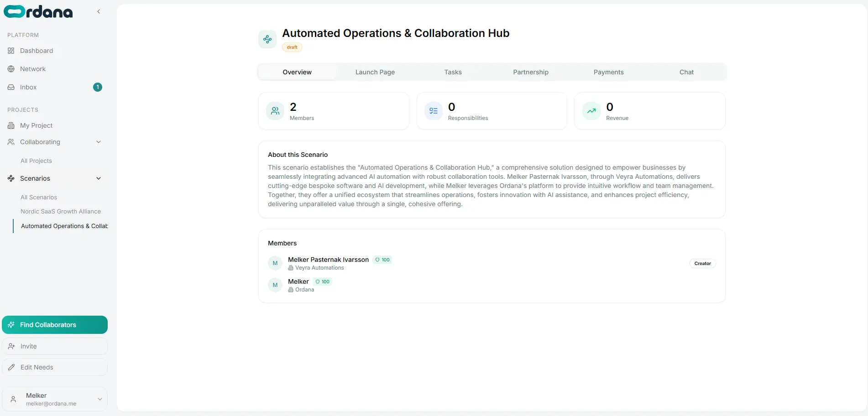
Task: Collapse the Scenarios section chevron
Action: click(x=99, y=178)
